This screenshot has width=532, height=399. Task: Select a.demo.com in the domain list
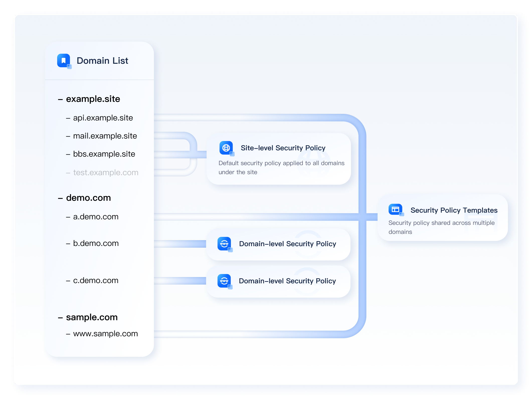[96, 217]
